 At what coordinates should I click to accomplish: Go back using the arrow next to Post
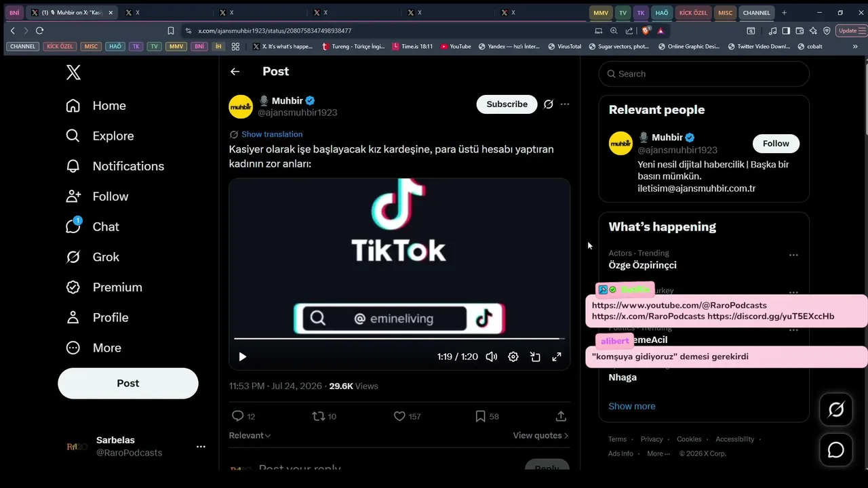click(x=235, y=72)
